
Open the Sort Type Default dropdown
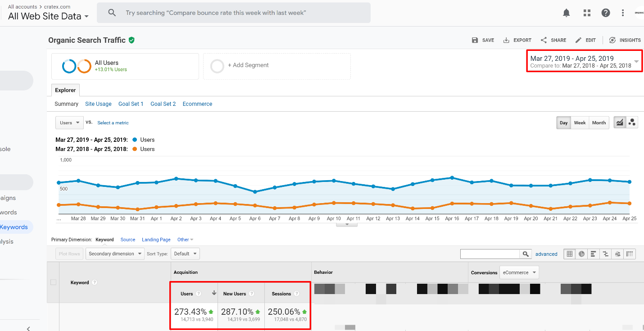click(x=185, y=254)
